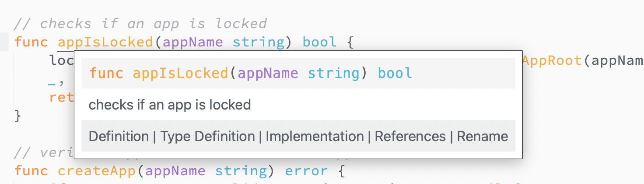Click the string type in createApp signature

[x=241, y=170]
